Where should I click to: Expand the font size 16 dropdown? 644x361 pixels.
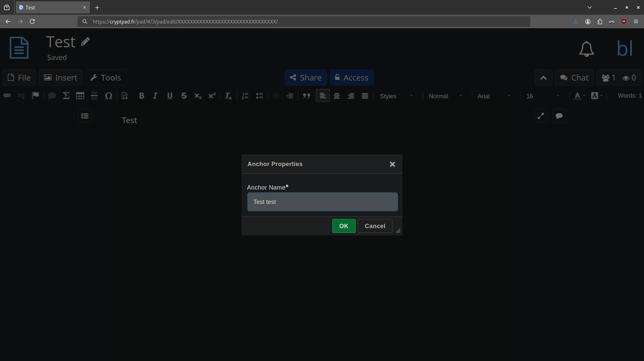click(543, 96)
